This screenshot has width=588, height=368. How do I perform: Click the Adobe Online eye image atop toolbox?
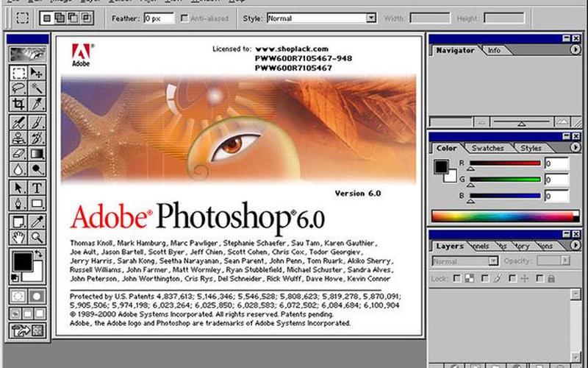[28, 54]
